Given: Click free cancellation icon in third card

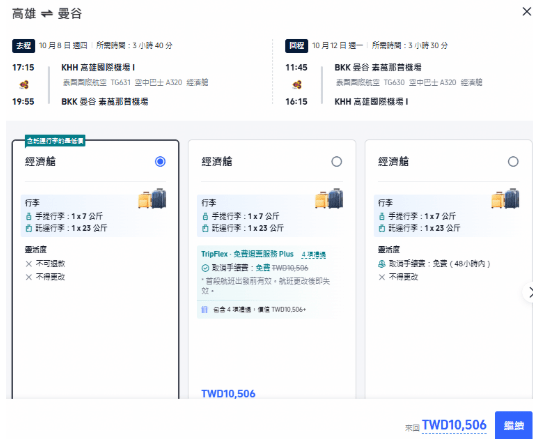Looking at the screenshot, I should click(382, 264).
